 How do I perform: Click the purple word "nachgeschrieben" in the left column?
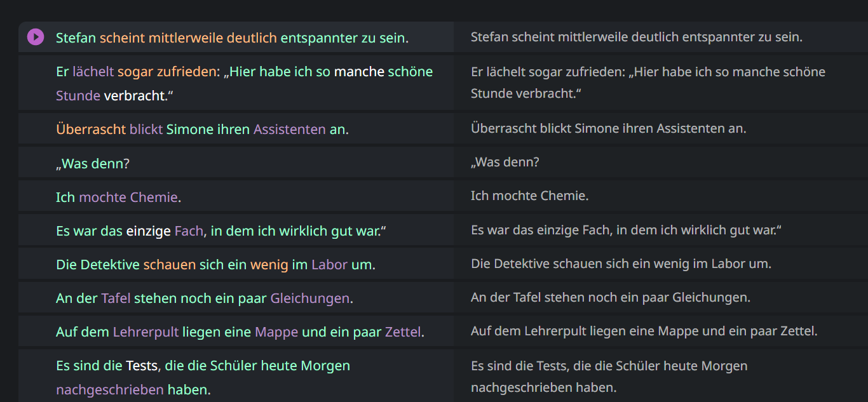click(x=110, y=390)
